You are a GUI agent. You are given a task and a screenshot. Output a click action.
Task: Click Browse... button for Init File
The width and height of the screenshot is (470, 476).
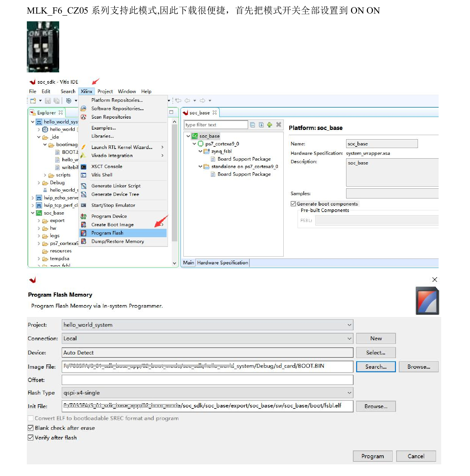click(x=376, y=407)
